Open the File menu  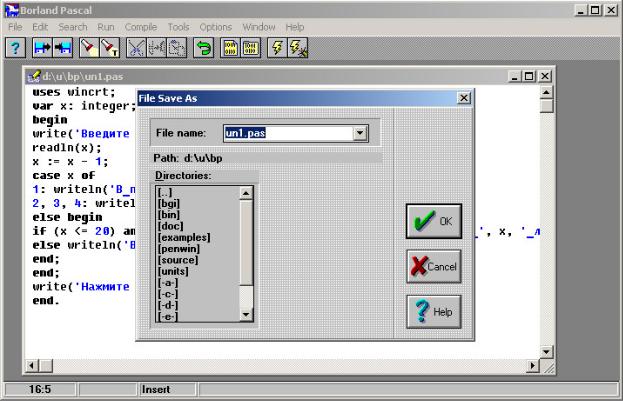coord(15,27)
